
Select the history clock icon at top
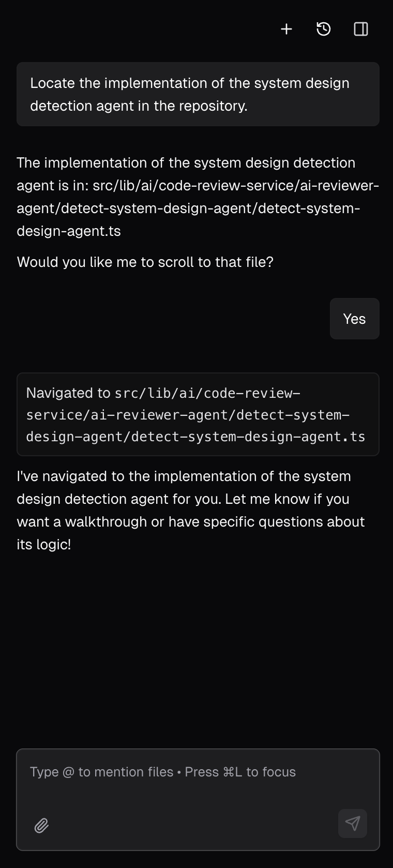[x=323, y=29]
